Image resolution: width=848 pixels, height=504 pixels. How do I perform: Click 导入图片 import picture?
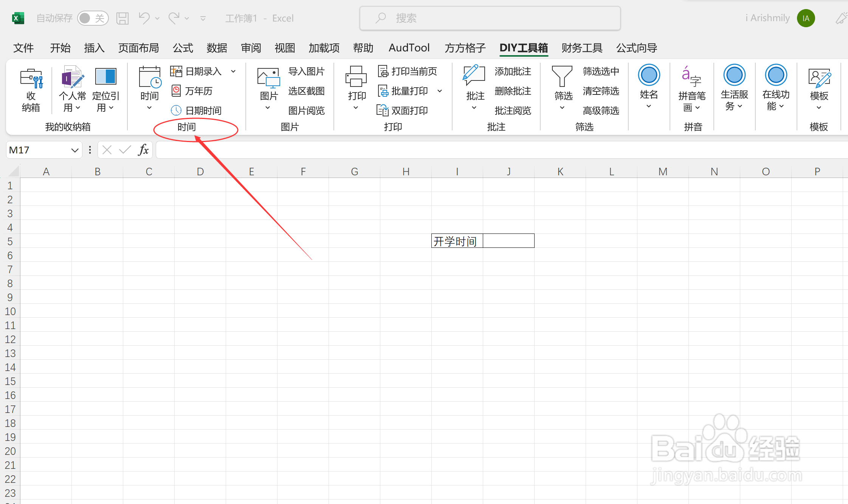tap(307, 71)
